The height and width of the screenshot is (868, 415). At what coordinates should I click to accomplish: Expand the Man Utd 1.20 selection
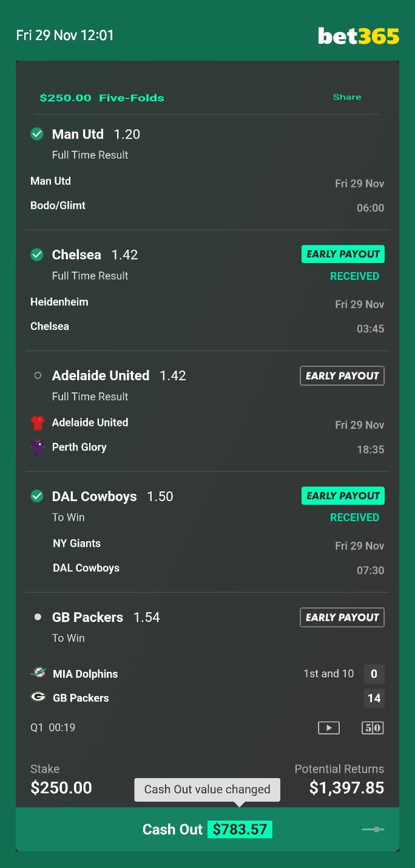[x=96, y=134]
